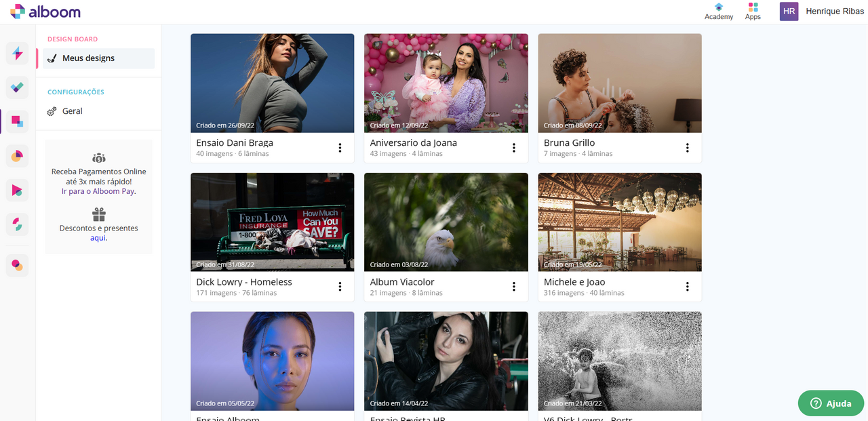
Task: Open Geral settings in the side menu
Action: point(72,111)
